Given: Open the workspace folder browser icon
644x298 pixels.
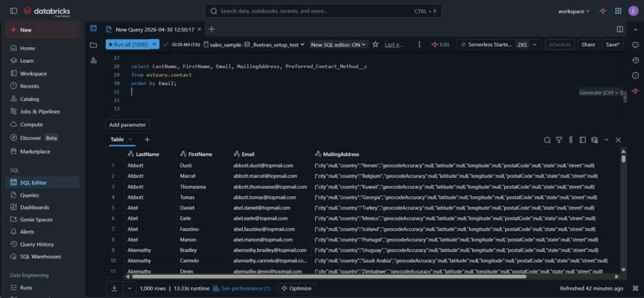Looking at the screenshot, I should tap(94, 45).
